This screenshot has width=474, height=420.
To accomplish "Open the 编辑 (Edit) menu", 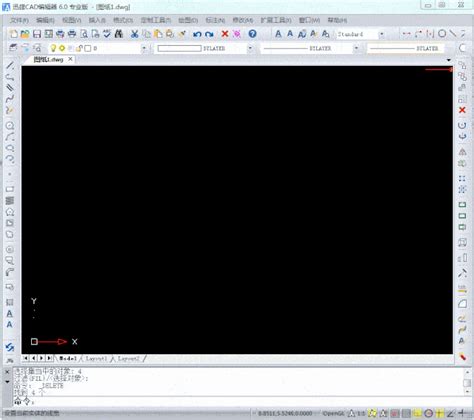I will point(45,20).
